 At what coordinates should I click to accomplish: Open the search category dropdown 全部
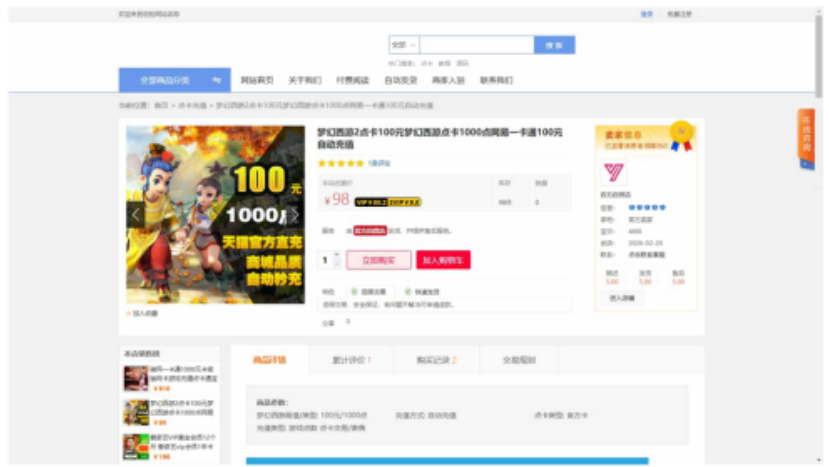coord(403,45)
